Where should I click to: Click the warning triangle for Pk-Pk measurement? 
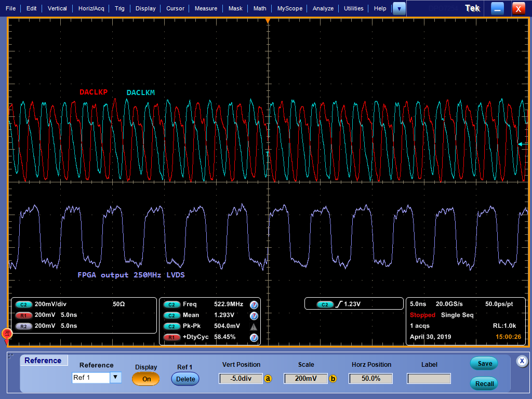coord(254,327)
